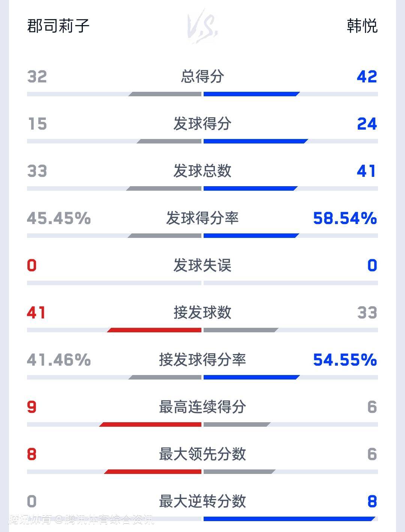Select the 最高连续得分 stat label
The width and height of the screenshot is (405, 532).
click(202, 407)
